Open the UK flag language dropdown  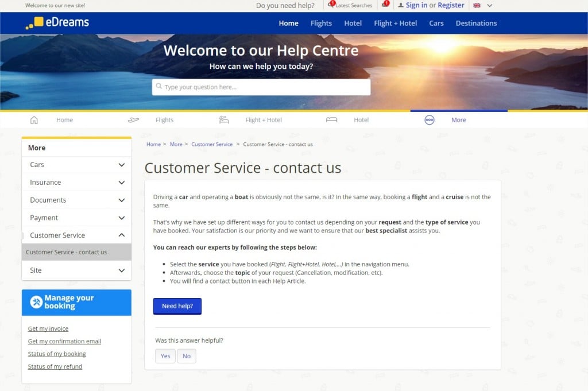pos(482,5)
